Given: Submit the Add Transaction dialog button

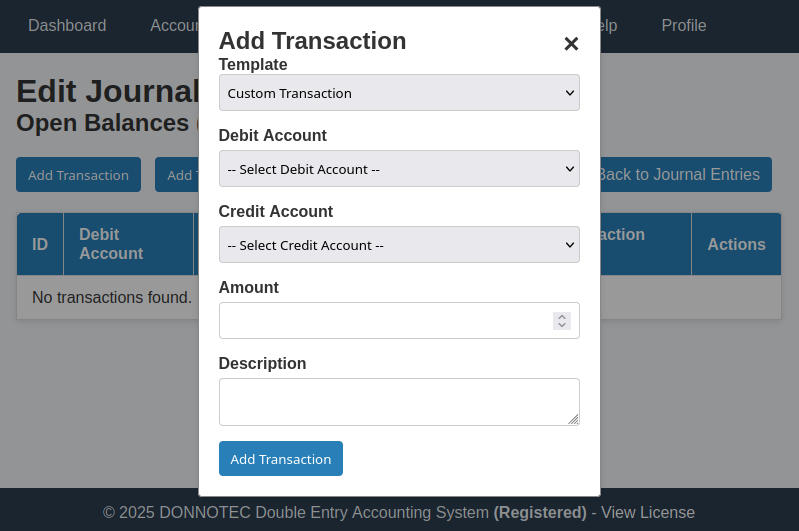Looking at the screenshot, I should (x=281, y=459).
